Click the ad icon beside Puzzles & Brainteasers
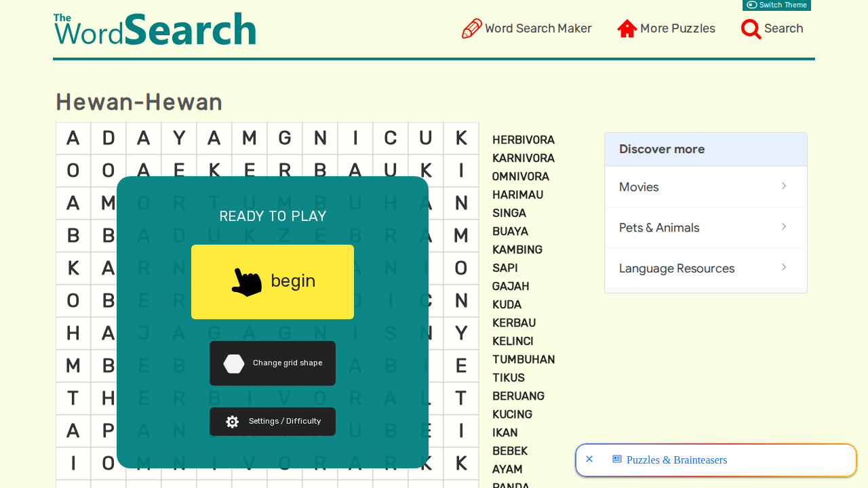 click(x=617, y=460)
